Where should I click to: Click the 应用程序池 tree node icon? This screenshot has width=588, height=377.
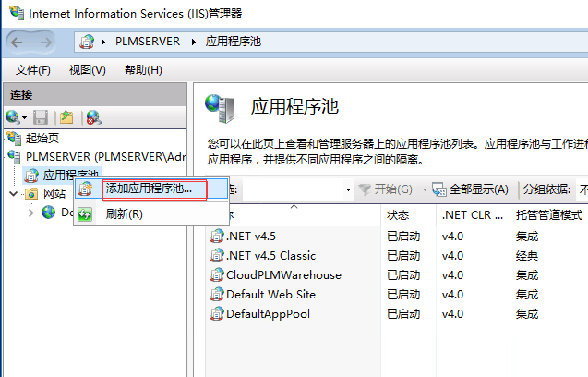(31, 175)
